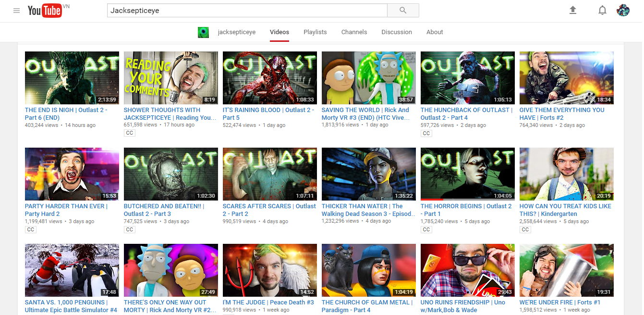Open the Peace Death #3 thumbnail
Image resolution: width=644 pixels, height=315 pixels.
(x=270, y=270)
